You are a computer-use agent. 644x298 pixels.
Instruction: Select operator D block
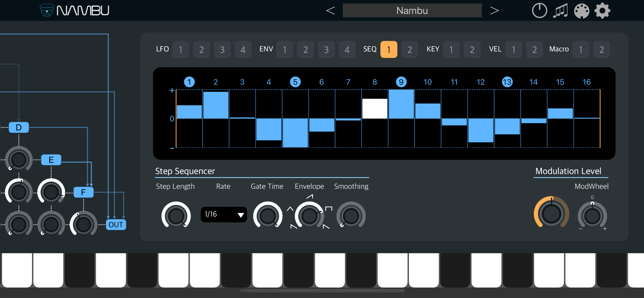coord(19,127)
